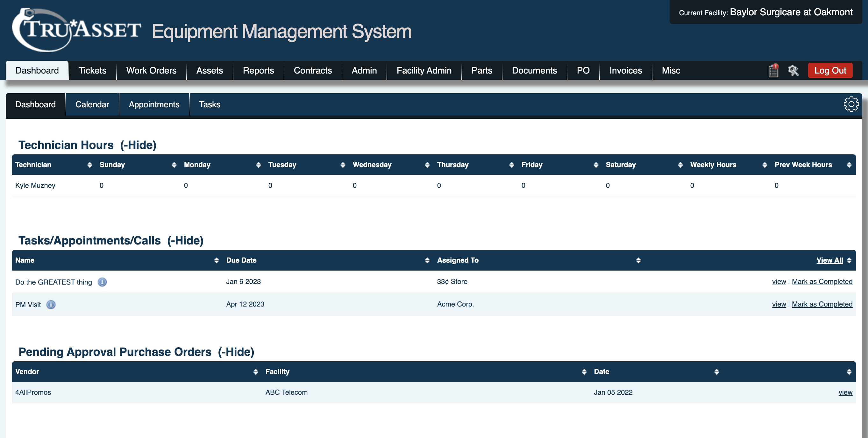This screenshot has width=868, height=438.
Task: Sort by Sunday column arrows
Action: tap(174, 165)
